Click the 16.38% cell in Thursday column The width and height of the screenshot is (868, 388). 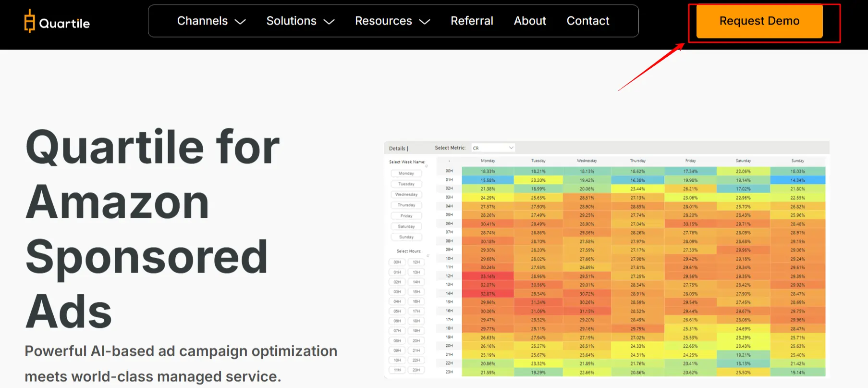pos(637,180)
